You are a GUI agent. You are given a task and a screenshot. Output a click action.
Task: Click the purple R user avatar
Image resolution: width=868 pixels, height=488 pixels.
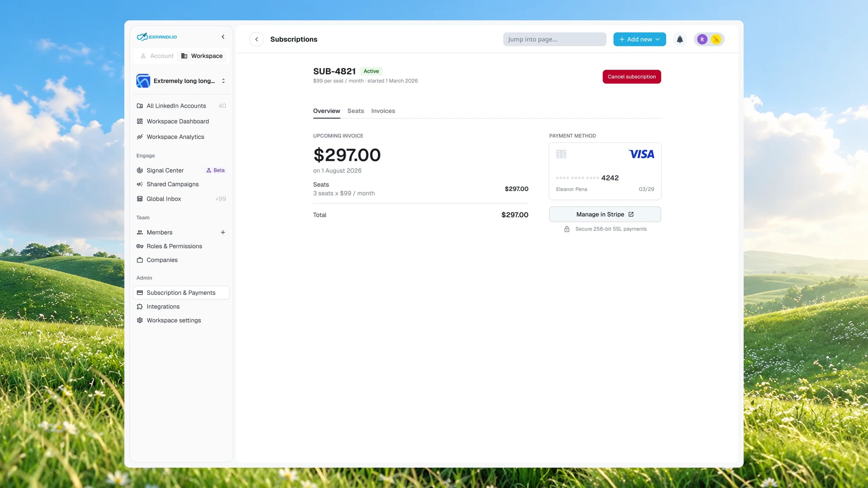pyautogui.click(x=702, y=39)
